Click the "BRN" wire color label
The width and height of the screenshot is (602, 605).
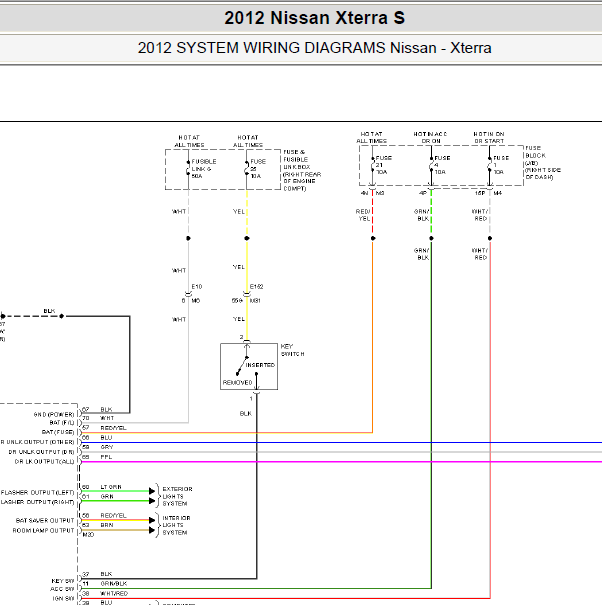[x=107, y=525]
